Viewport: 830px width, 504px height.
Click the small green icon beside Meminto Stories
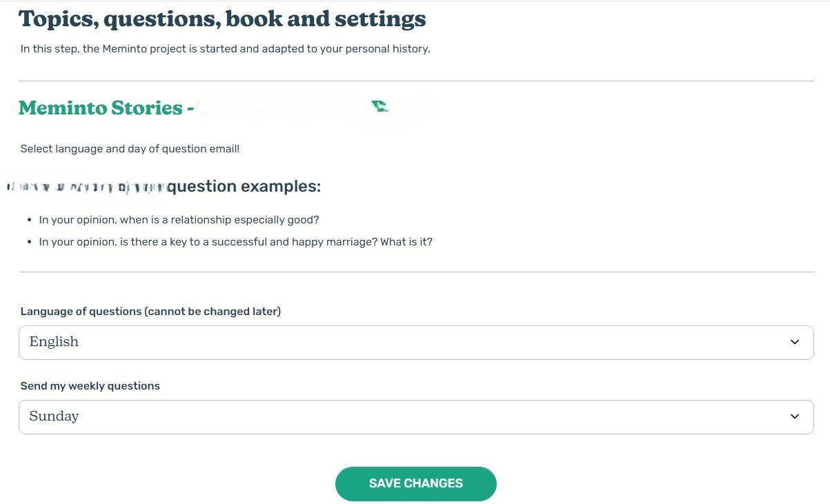click(380, 107)
